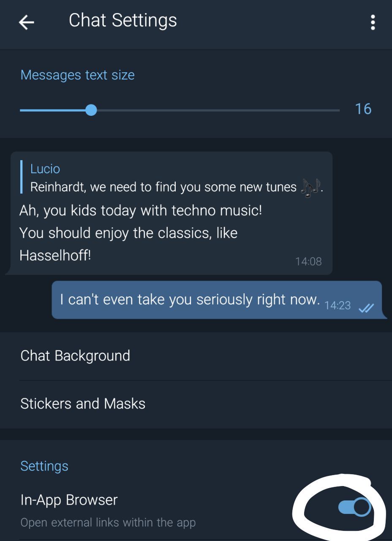
Task: Tap the outgoing blue message bubble
Action: 217,300
